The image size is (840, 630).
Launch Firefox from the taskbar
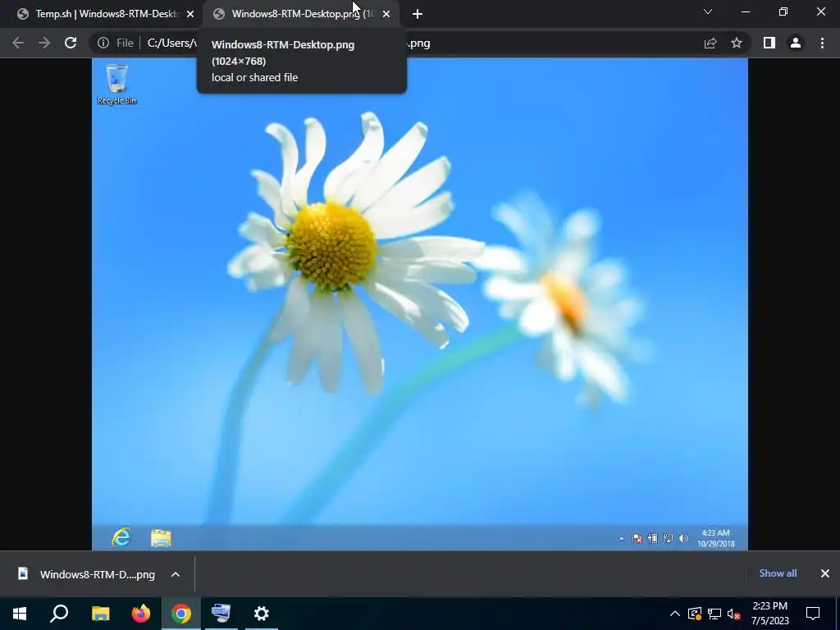141,614
